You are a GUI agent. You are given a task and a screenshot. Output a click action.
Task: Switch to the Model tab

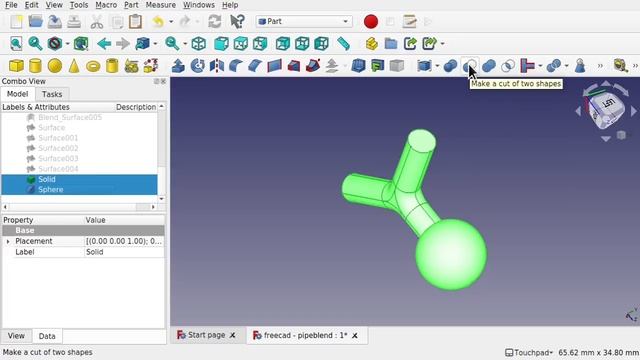(18, 94)
